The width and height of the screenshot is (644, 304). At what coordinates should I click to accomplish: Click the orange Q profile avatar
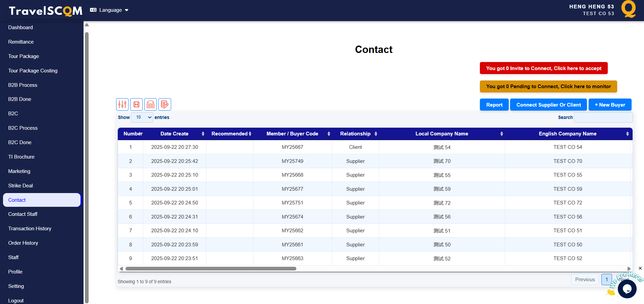(x=628, y=9)
